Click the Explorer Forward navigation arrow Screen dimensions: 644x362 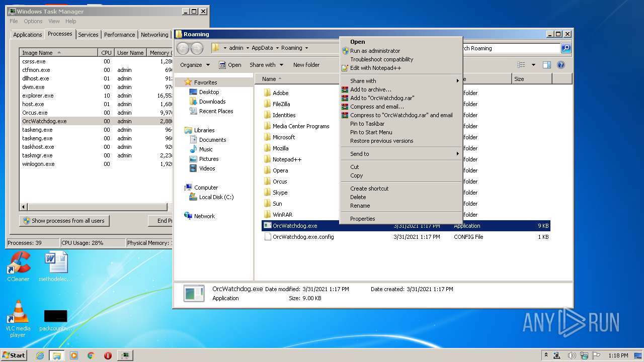tap(197, 48)
